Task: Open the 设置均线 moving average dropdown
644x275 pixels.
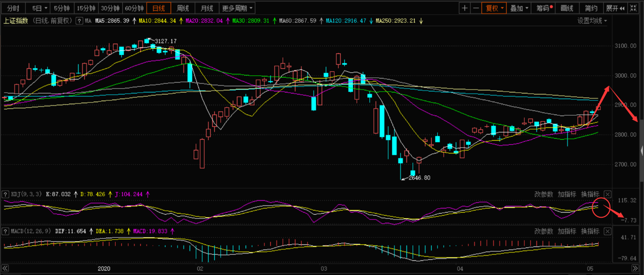Action: click(x=592, y=21)
